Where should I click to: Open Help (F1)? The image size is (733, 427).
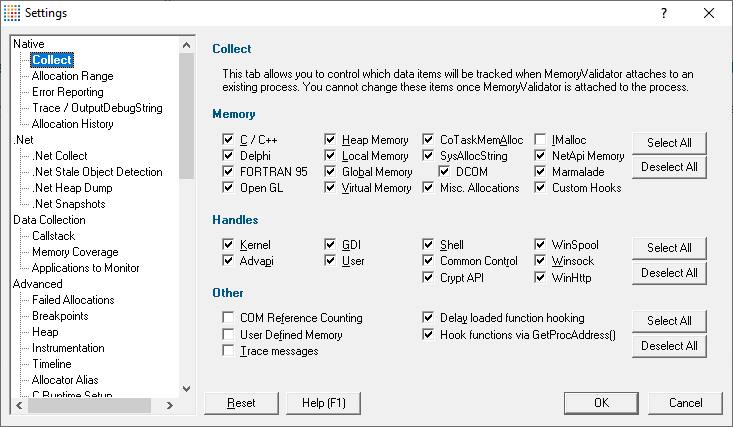click(323, 403)
